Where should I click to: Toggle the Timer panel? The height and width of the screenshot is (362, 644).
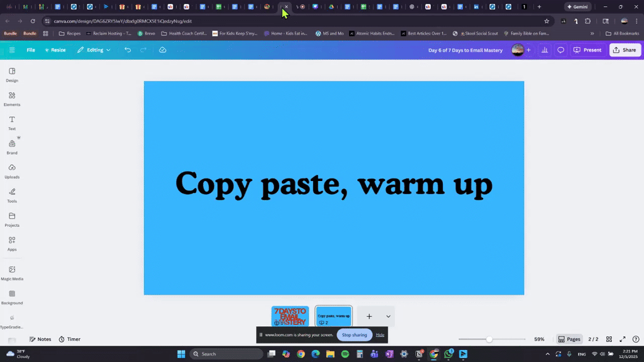pyautogui.click(x=69, y=339)
